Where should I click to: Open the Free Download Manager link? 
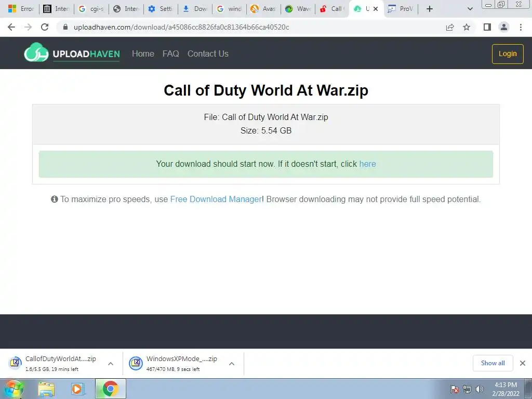pos(216,199)
